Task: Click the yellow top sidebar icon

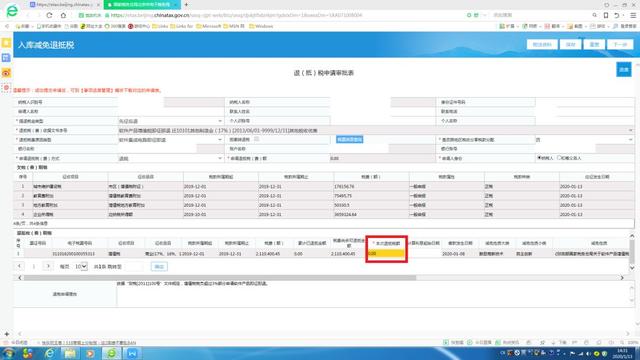Action: click(6, 42)
